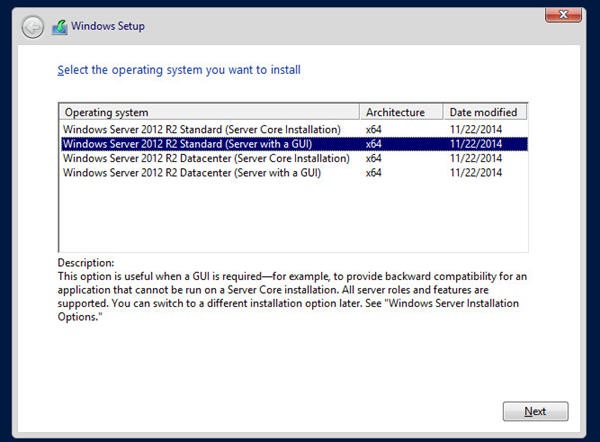Click the Windows Setup title icon
The width and height of the screenshot is (600, 442).
(60, 27)
